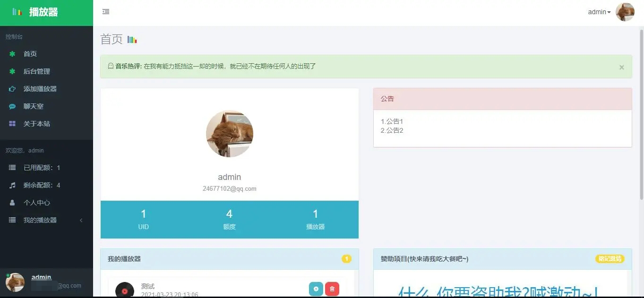Viewport: 644px width, 298px height.
Task: Expand 我的播放器 submenu chevron
Action: (81, 220)
